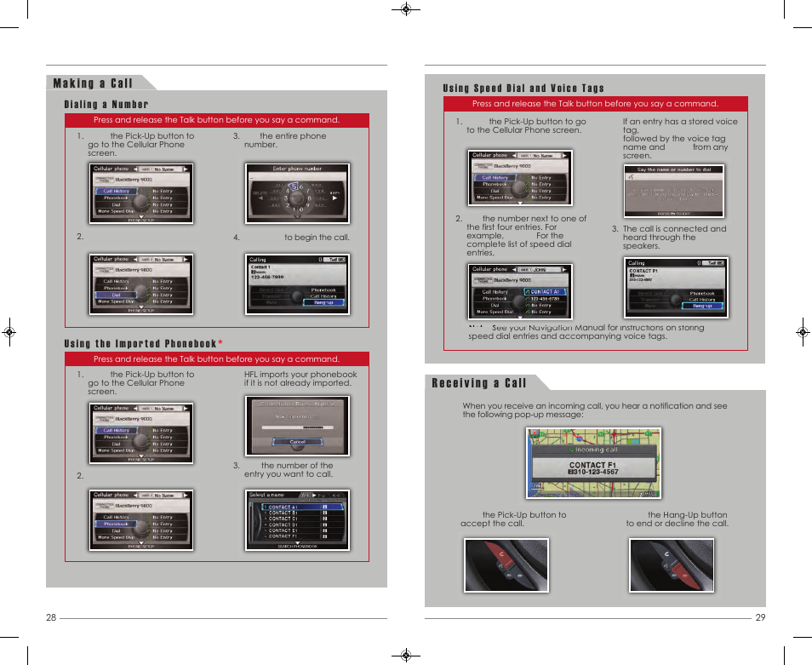Open the "Select a name" contact list screenshot
The image size is (812, 665).
(297, 520)
